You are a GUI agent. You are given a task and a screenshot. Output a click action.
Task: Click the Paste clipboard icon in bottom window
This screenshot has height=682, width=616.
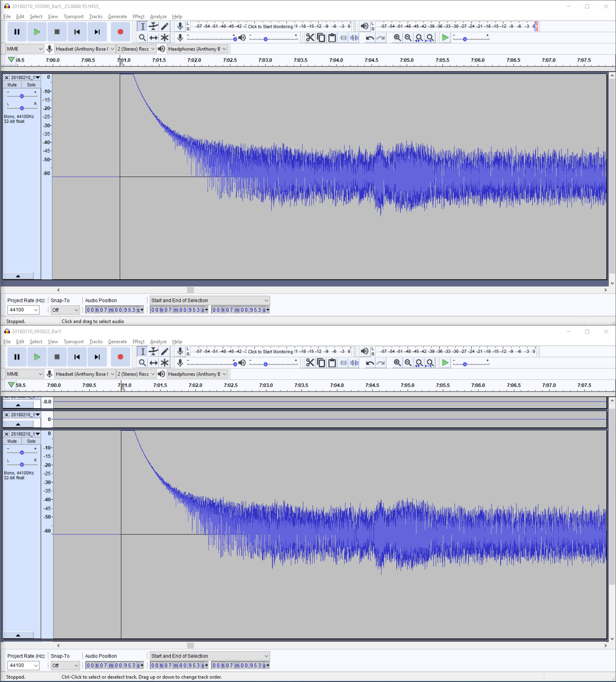332,363
